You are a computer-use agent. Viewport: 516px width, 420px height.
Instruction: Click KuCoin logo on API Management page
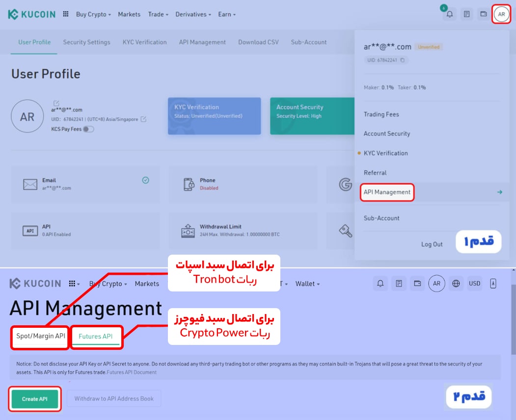tap(35, 284)
